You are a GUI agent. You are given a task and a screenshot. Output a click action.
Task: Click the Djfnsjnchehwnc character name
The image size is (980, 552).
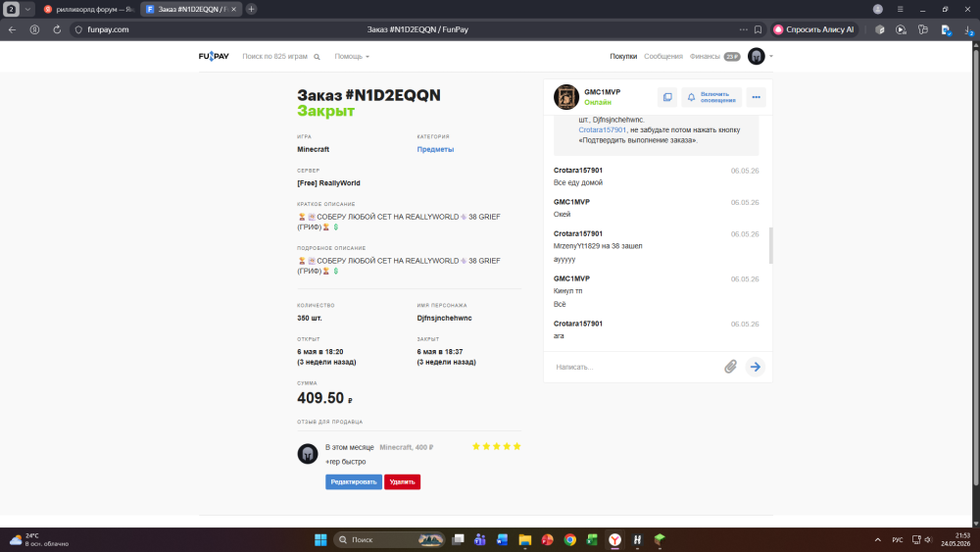(x=444, y=319)
